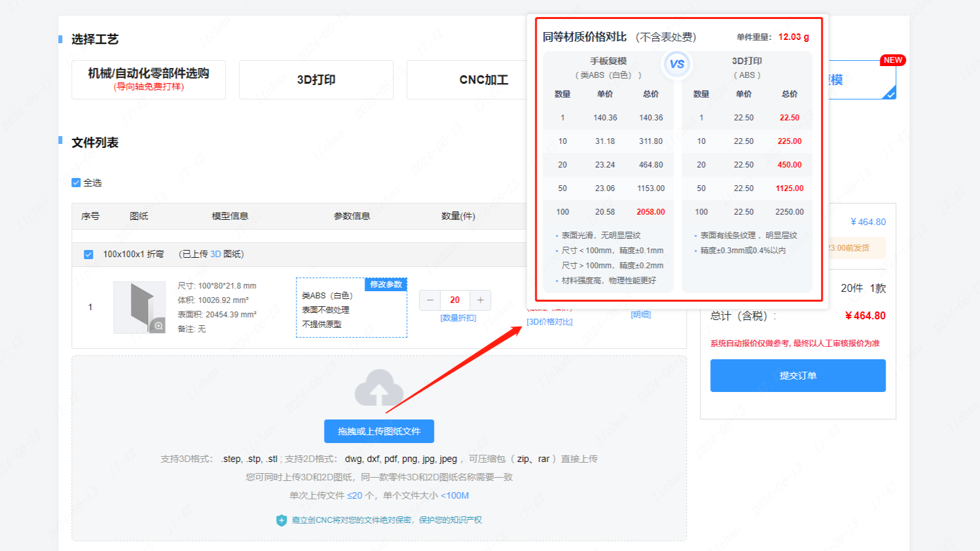980x551 pixels.
Task: Click the VS comparison badge
Action: coord(677,64)
